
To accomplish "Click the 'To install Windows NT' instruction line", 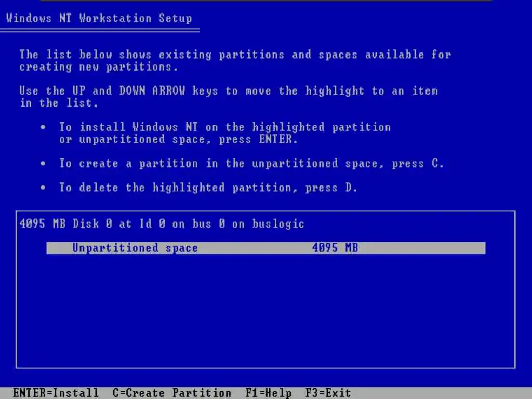I will click(225, 127).
